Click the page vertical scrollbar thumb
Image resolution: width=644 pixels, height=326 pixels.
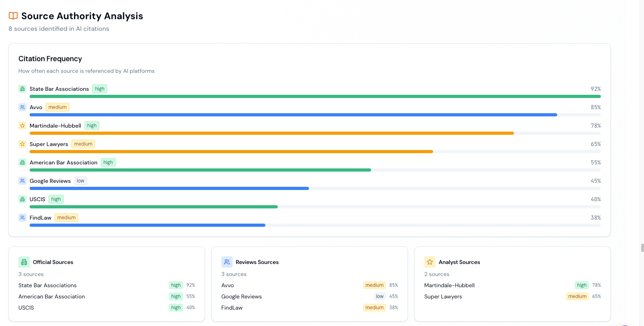(642, 248)
